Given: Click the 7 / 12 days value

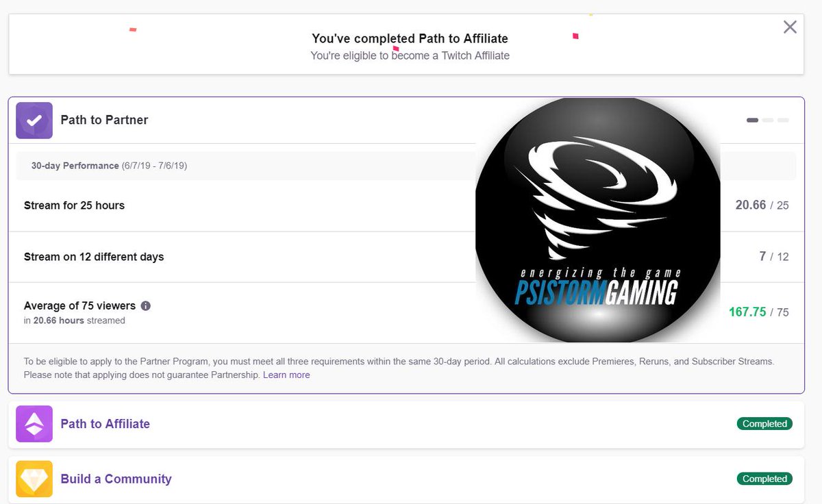Looking at the screenshot, I should tap(774, 257).
